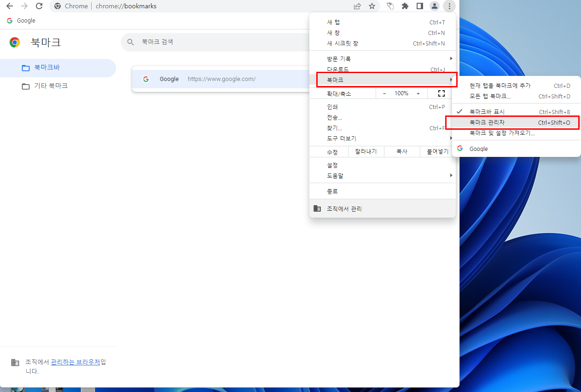Select 북마크바 folder in sidebar
Image resolution: width=581 pixels, height=392 pixels.
(x=58, y=68)
